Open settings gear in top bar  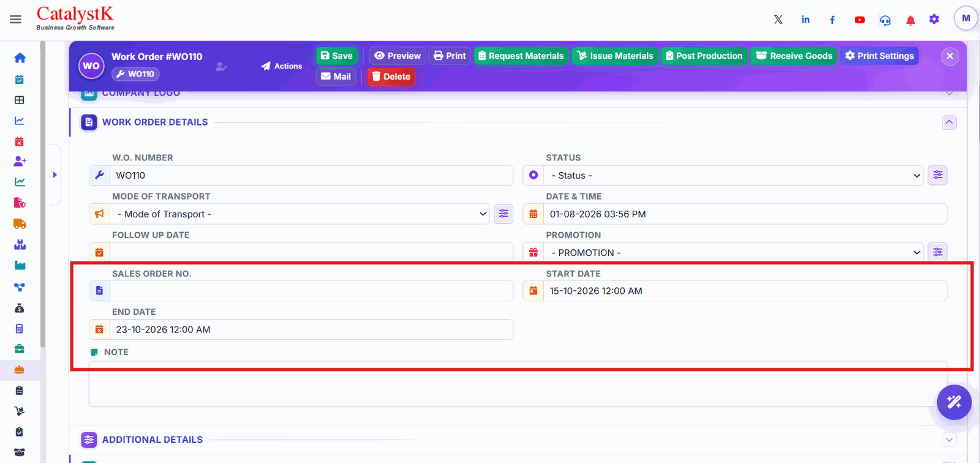934,19
